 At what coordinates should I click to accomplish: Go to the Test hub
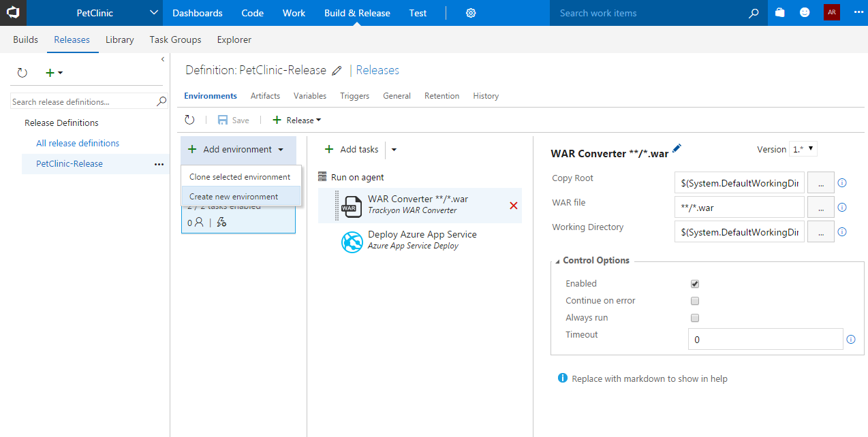418,13
